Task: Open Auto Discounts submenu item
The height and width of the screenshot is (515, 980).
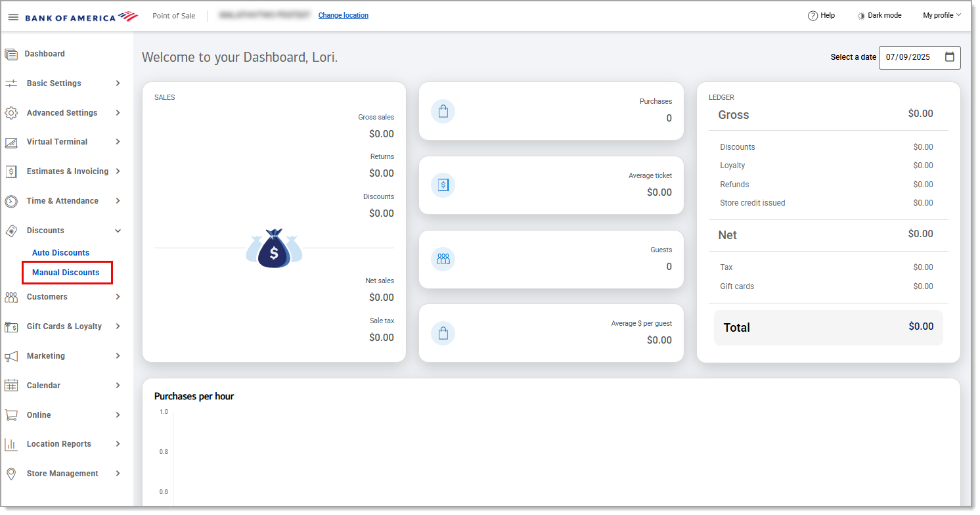Action: pos(60,253)
